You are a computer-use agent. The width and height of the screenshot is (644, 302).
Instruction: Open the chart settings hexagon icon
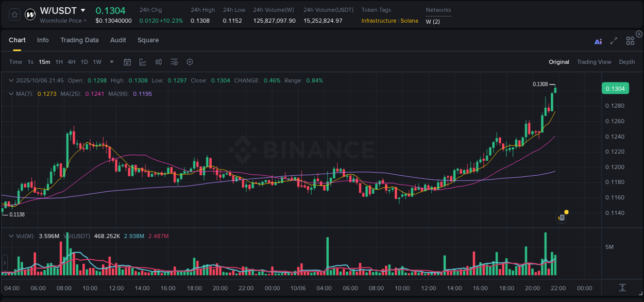pos(190,62)
